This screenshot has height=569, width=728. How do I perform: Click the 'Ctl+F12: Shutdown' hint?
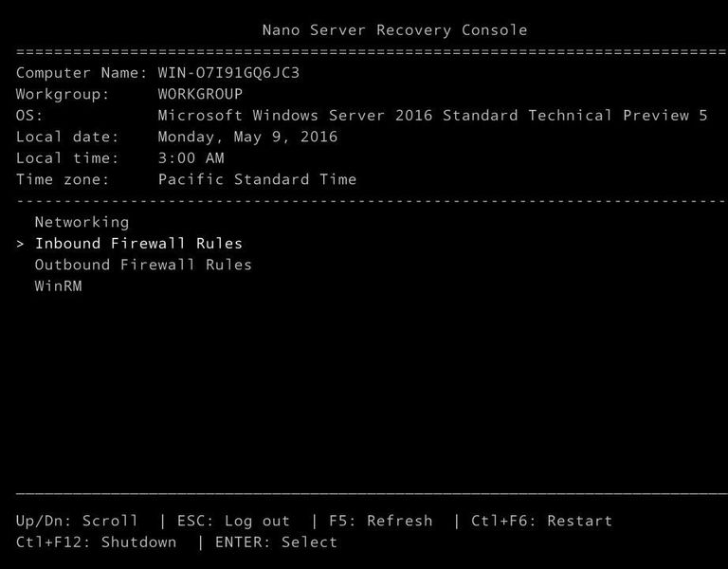pyautogui.click(x=96, y=542)
